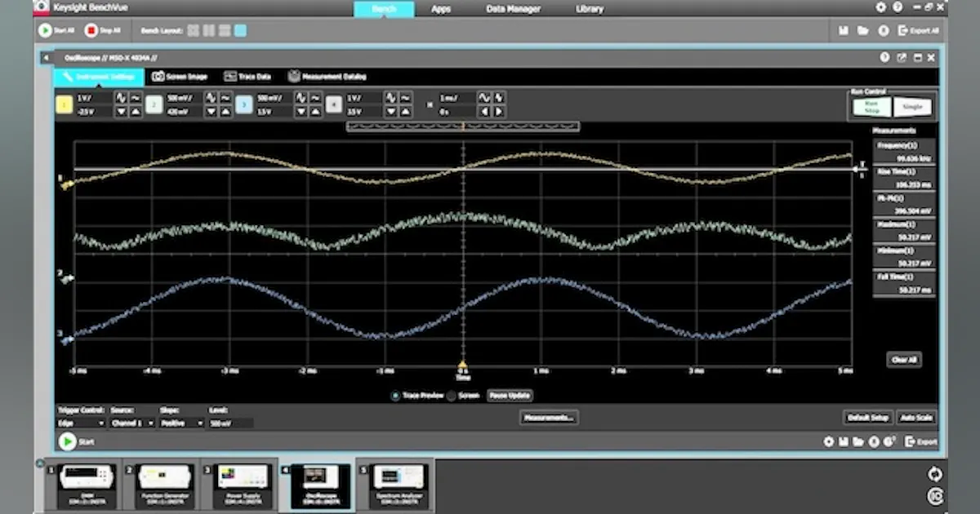Click channel 4 smaller-wave scale icon
The height and width of the screenshot is (514, 980).
[x=405, y=98]
